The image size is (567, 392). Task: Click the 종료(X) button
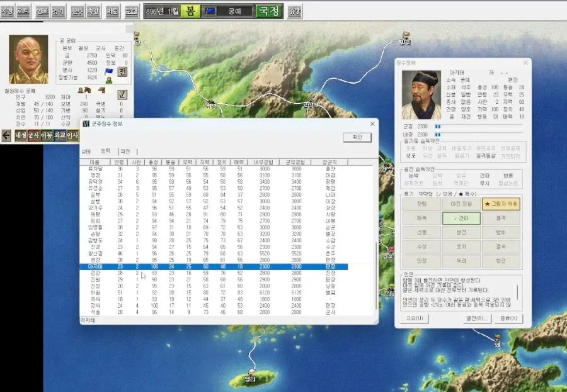(509, 318)
